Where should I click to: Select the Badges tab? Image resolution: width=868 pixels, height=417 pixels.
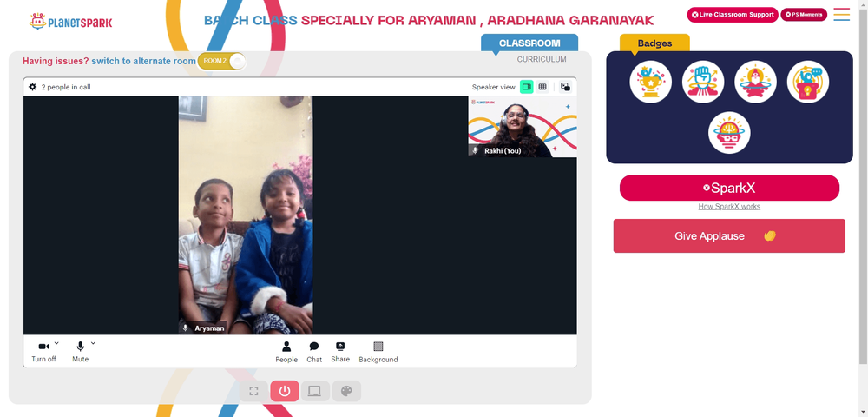[654, 43]
